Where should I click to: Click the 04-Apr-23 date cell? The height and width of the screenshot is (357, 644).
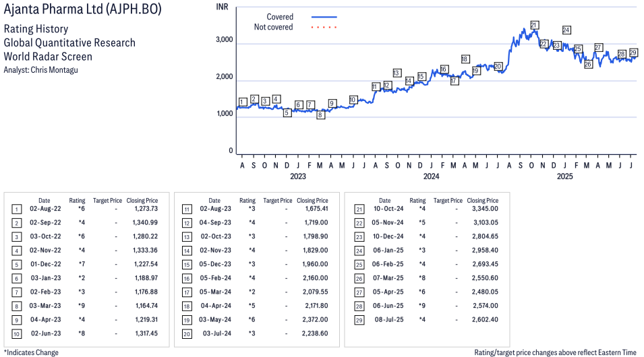46,320
